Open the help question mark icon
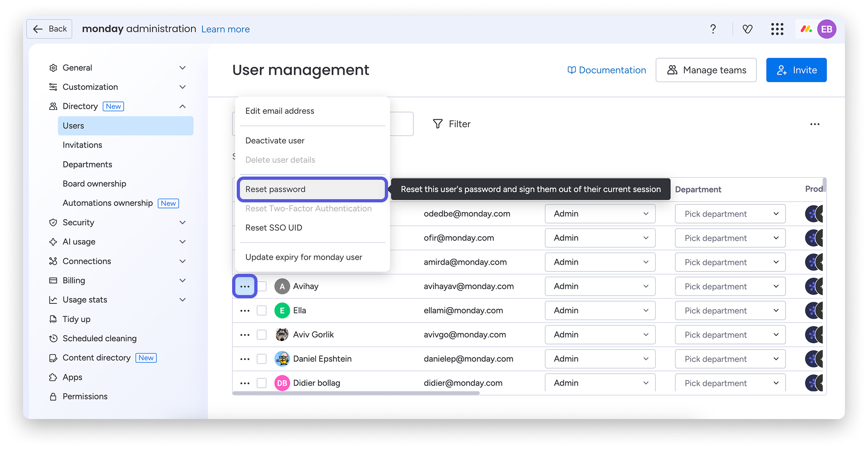This screenshot has height=449, width=868. pos(713,29)
